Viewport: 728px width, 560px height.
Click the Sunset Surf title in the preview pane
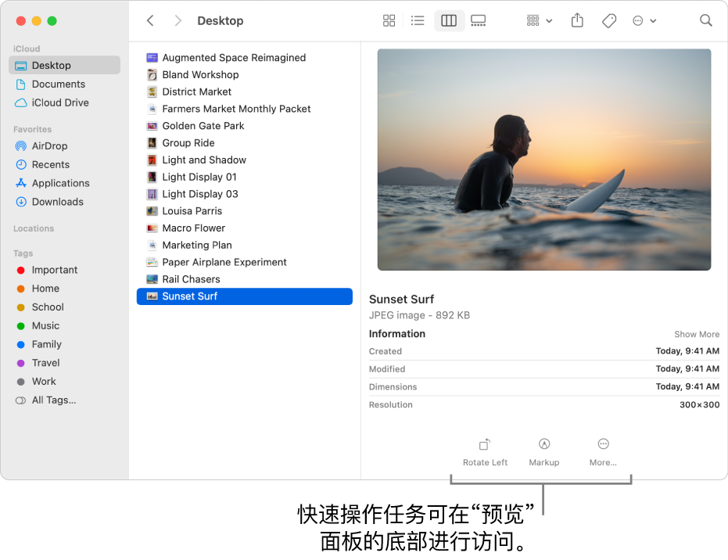pyautogui.click(x=402, y=299)
